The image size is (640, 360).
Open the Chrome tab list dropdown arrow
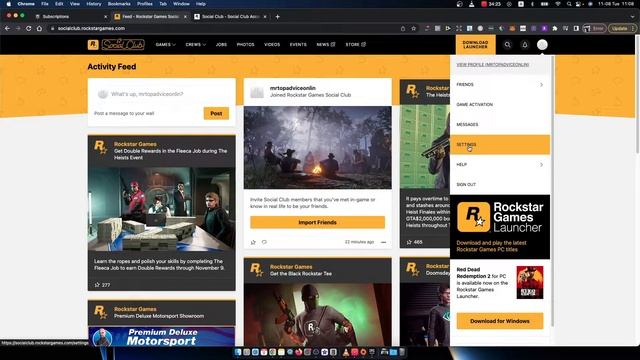tap(633, 16)
